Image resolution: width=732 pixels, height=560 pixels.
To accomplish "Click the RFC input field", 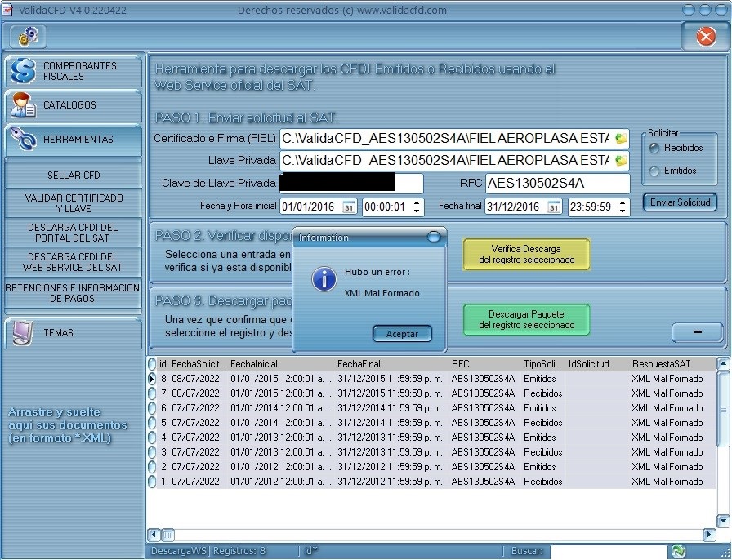I will tap(557, 184).
